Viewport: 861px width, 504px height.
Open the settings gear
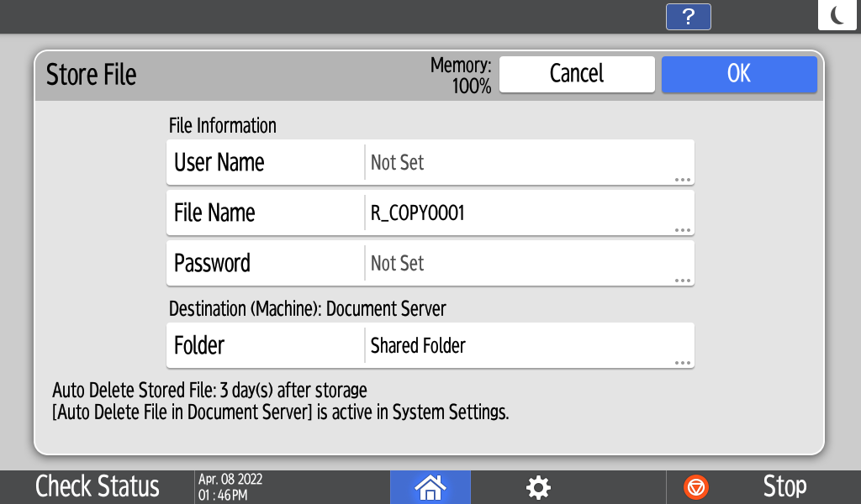538,487
